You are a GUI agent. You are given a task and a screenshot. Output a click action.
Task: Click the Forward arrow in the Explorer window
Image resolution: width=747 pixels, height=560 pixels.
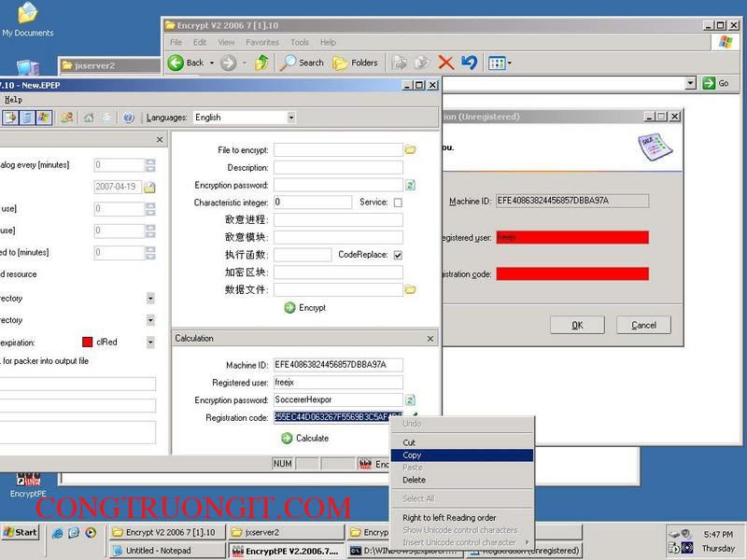tap(228, 63)
